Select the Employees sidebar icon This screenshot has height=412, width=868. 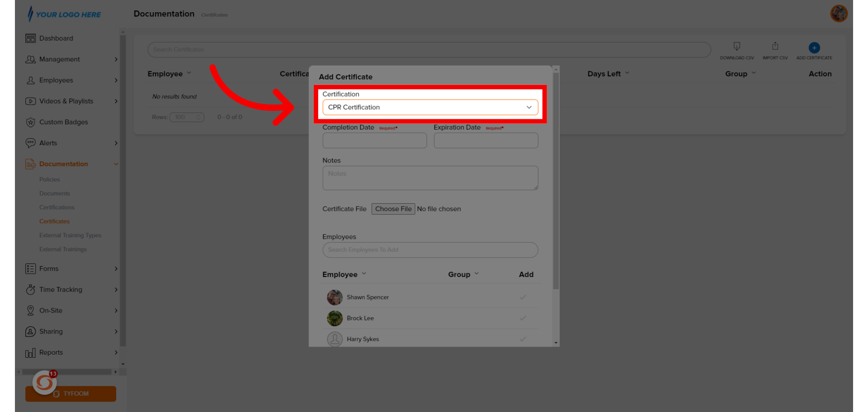point(30,80)
